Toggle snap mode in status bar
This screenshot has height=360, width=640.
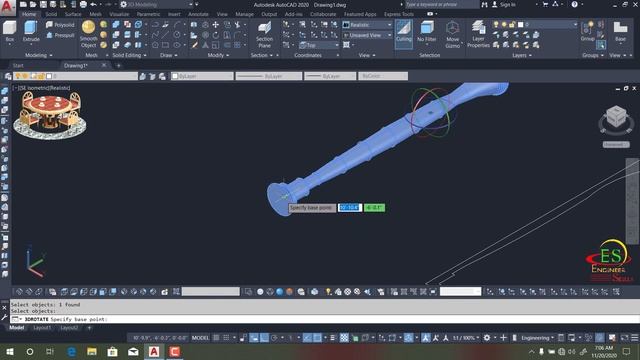tap(226, 338)
